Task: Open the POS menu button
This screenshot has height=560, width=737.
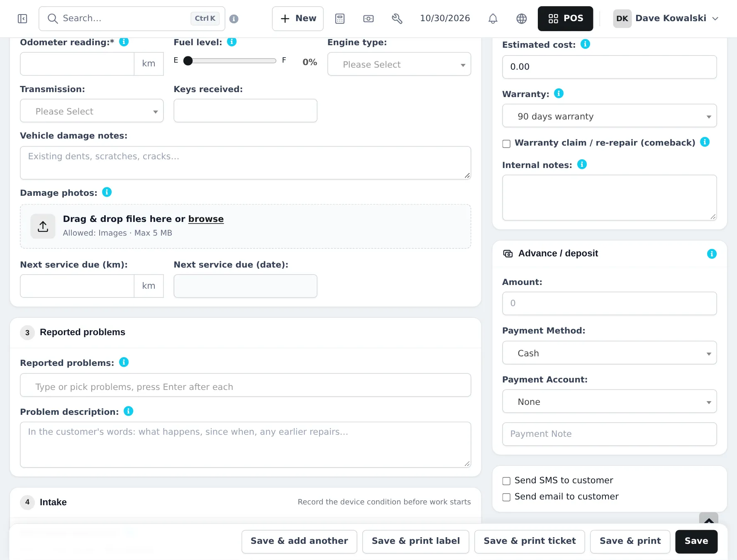Action: point(565,19)
